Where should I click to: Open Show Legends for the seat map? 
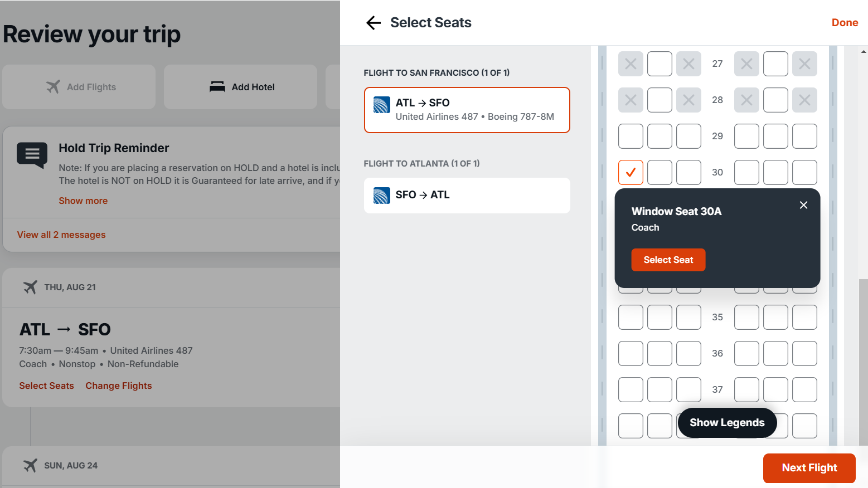point(727,423)
